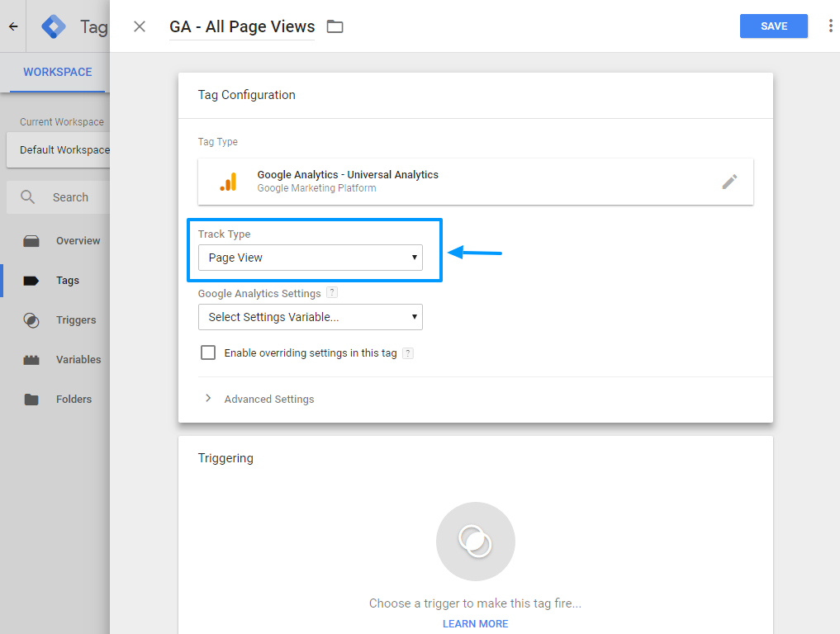Viewport: 840px width, 634px height.
Task: Open the Select Settings Variable dropdown
Action: 311,317
